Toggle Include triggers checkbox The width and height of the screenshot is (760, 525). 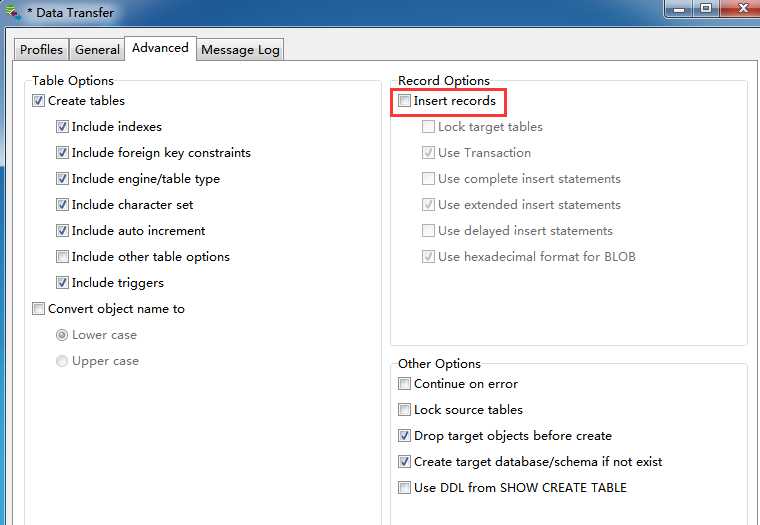tap(62, 283)
